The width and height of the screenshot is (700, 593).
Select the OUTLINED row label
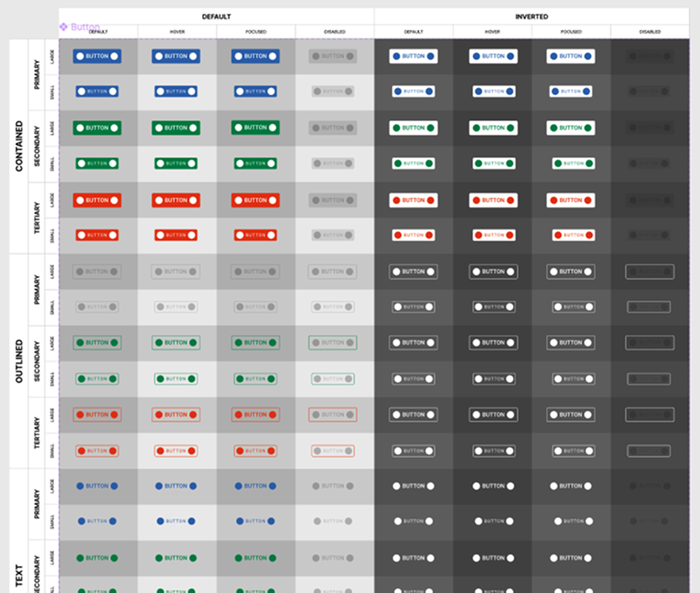pos(20,361)
